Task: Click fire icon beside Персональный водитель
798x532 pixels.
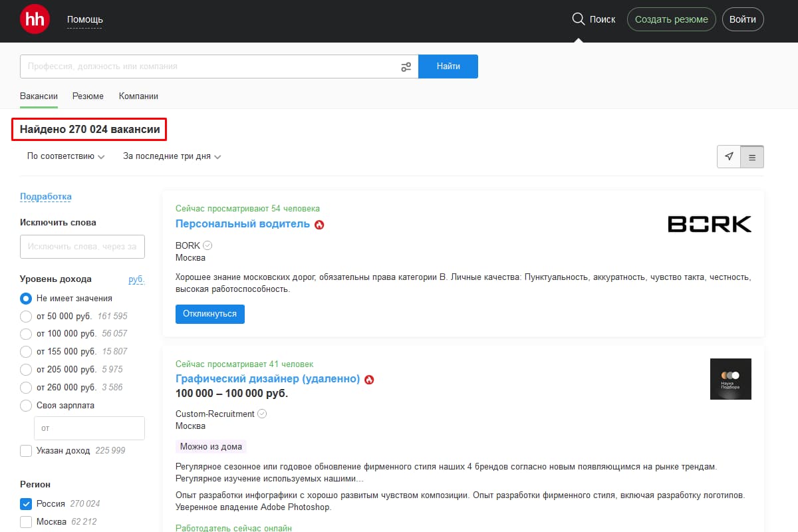Action: tap(319, 225)
